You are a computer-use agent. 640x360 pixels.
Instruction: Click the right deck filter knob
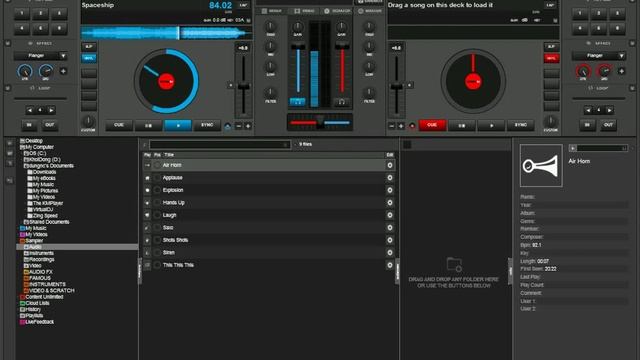coord(369,92)
